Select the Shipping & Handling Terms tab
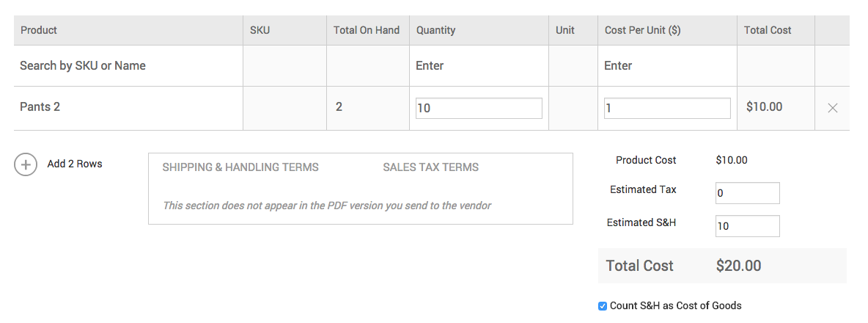This screenshot has height=323, width=868. (x=240, y=167)
